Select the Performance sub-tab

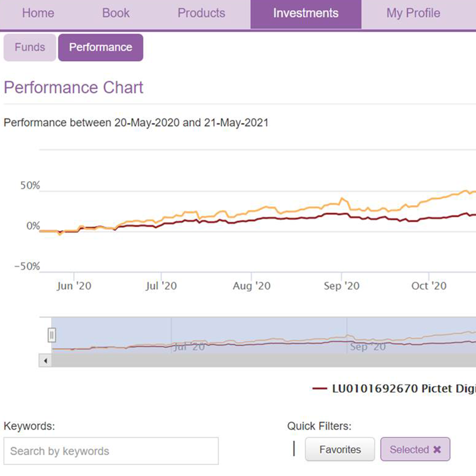tap(100, 47)
